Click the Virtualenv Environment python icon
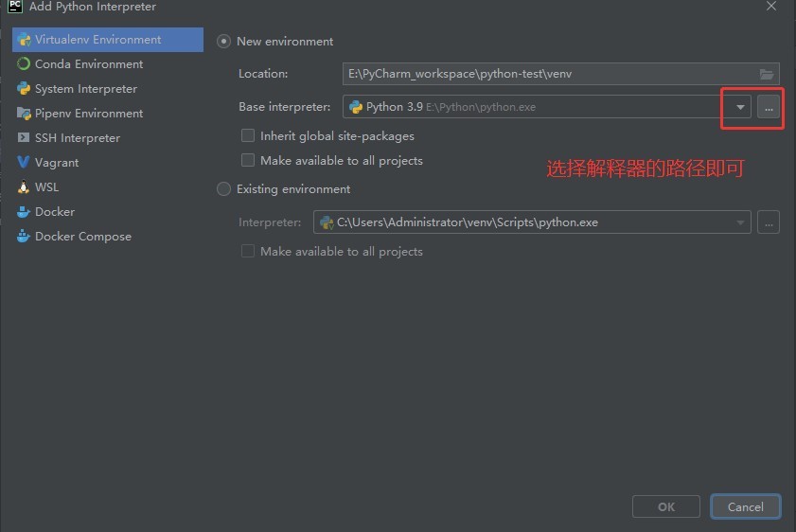 coord(24,40)
